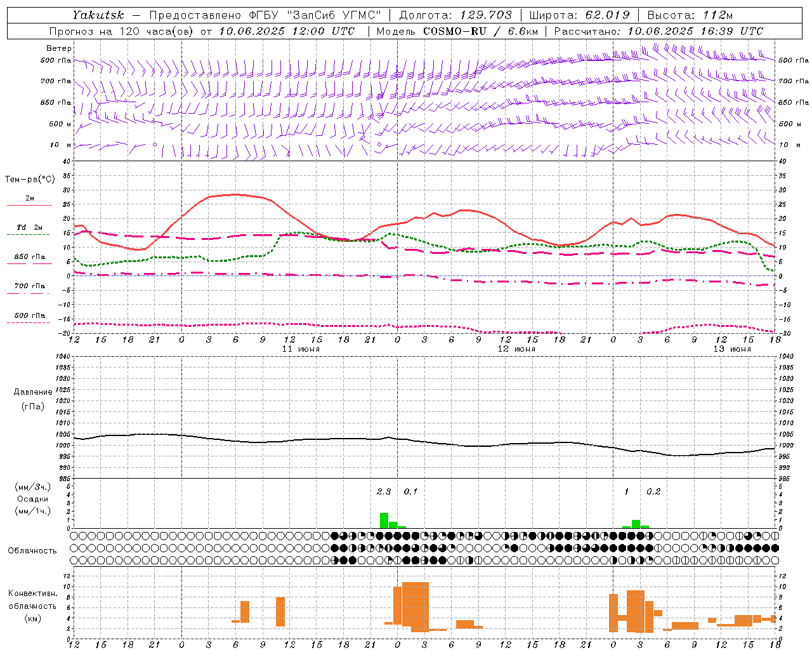Select the 'Td 2м' dew point legend entry

click(x=29, y=227)
